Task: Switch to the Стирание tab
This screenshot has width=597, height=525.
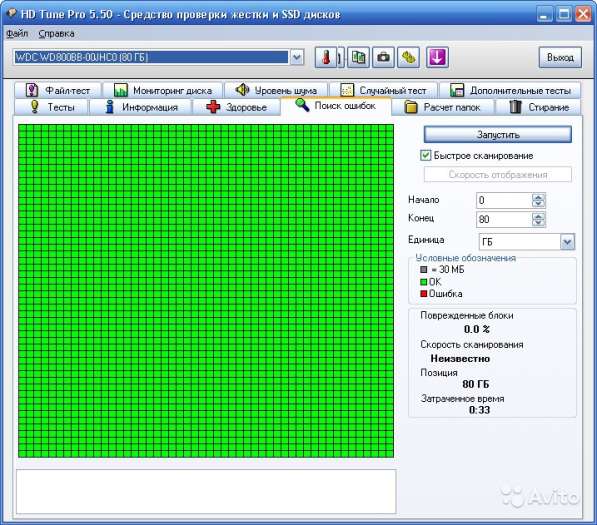Action: (538, 107)
